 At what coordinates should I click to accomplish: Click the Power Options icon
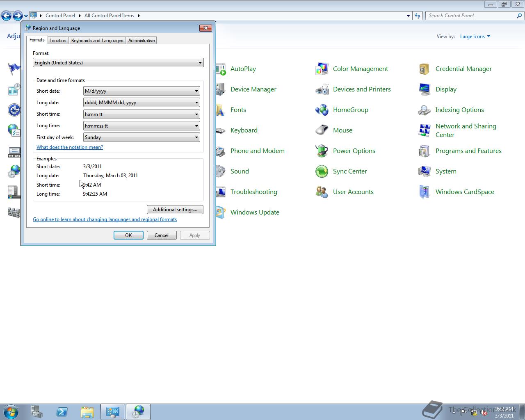click(x=322, y=151)
